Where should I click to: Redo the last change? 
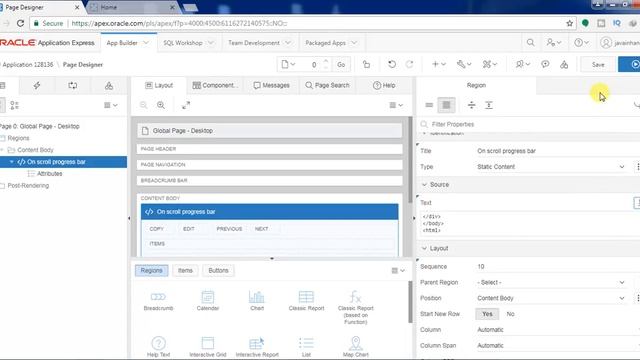click(409, 64)
